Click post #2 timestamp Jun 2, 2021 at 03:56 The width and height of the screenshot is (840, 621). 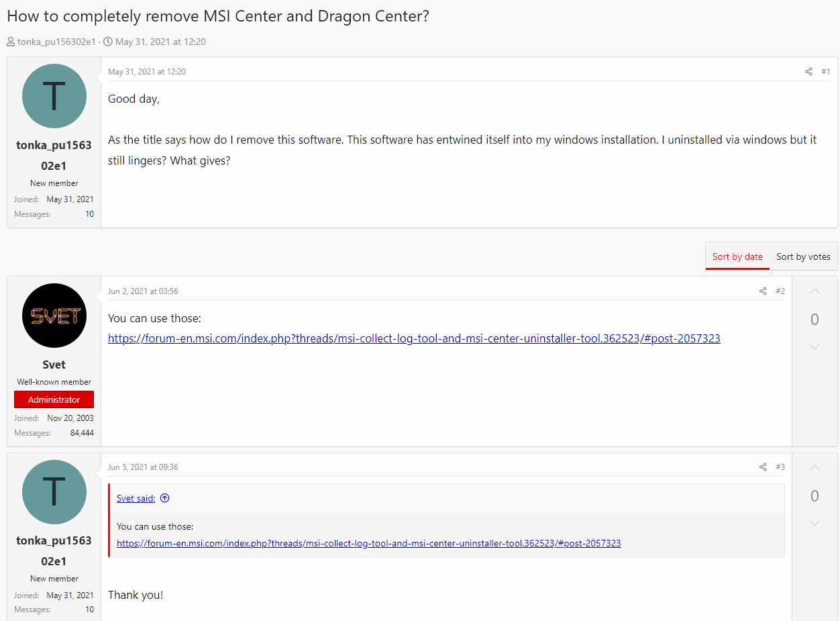click(x=143, y=291)
